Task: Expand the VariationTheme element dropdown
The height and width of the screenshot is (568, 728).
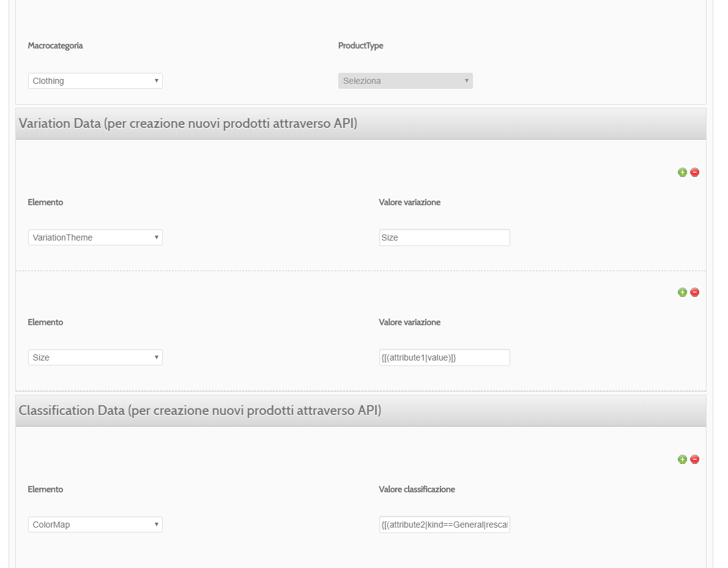Action: [95, 237]
